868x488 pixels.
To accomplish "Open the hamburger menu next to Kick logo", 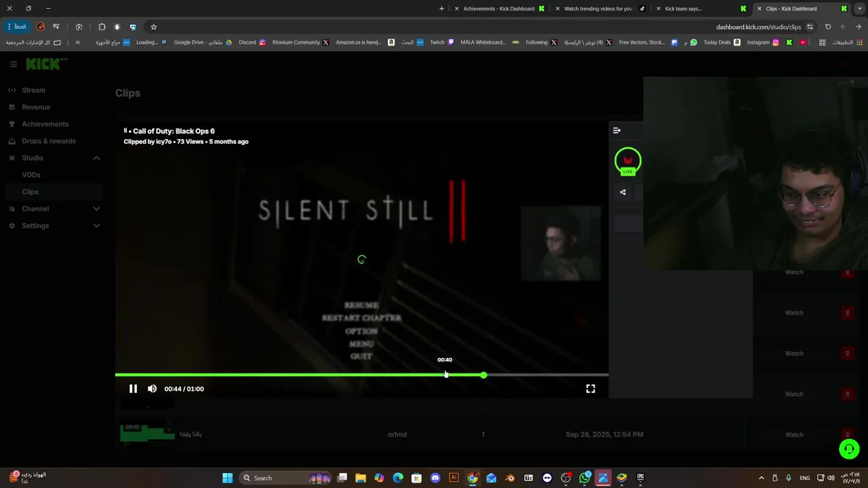I will [13, 64].
